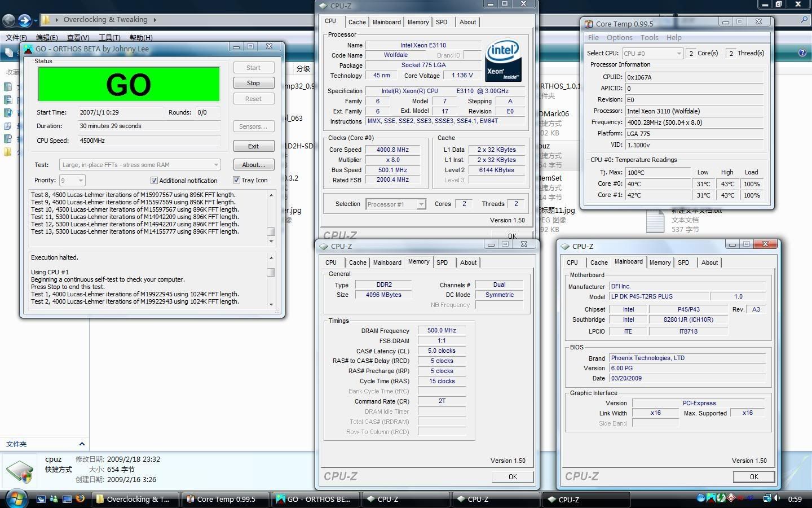Click the organize icon in Explorer toolbar
Screen dimensions: 812x508
(x=8, y=53)
